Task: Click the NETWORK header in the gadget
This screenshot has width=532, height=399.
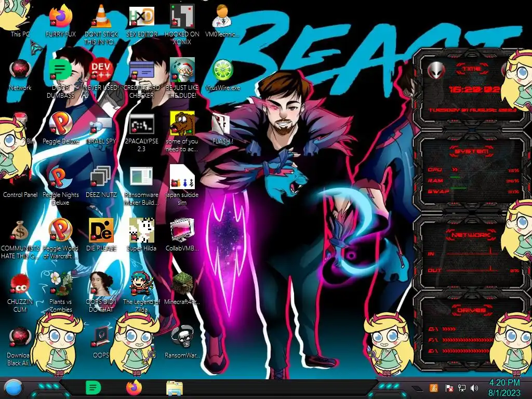Action: pyautogui.click(x=471, y=234)
